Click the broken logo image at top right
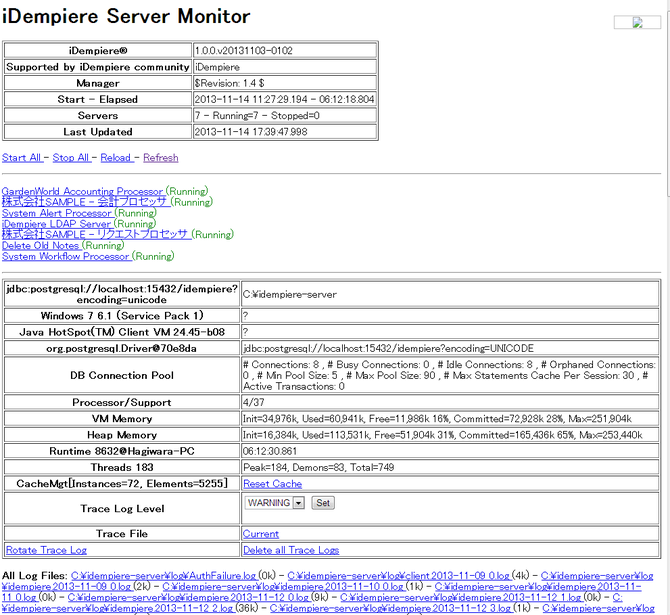The image size is (670, 615). point(638,23)
